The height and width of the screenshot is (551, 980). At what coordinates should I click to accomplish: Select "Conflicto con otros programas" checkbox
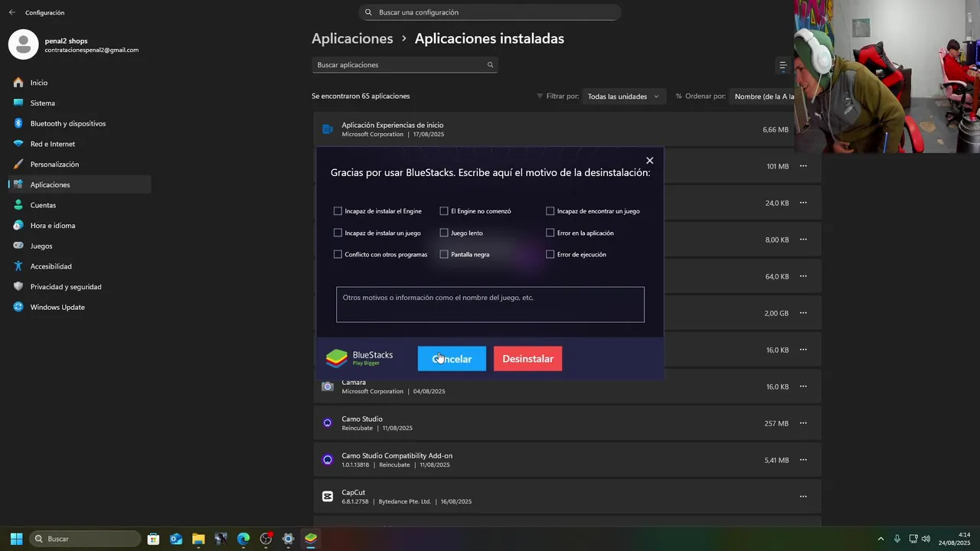338,254
